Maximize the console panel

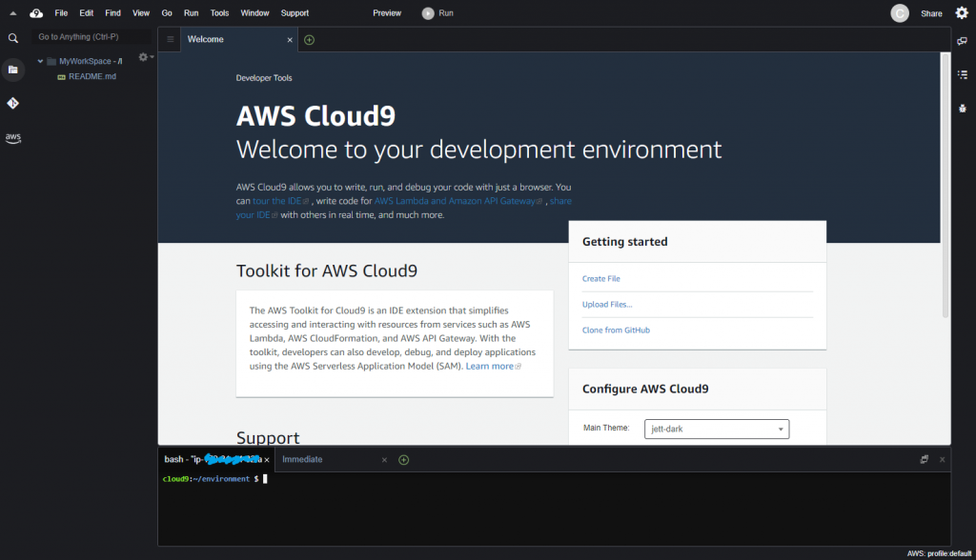[x=925, y=459]
